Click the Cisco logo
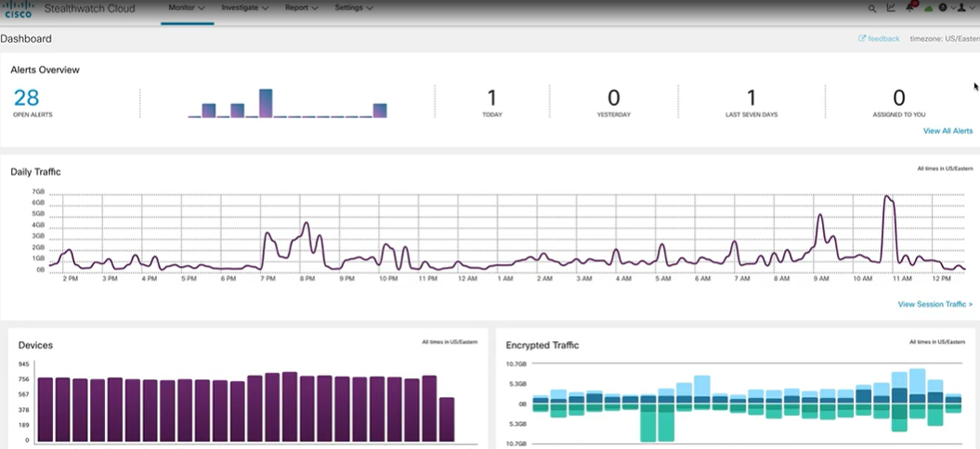This screenshot has width=980, height=449. [18, 8]
